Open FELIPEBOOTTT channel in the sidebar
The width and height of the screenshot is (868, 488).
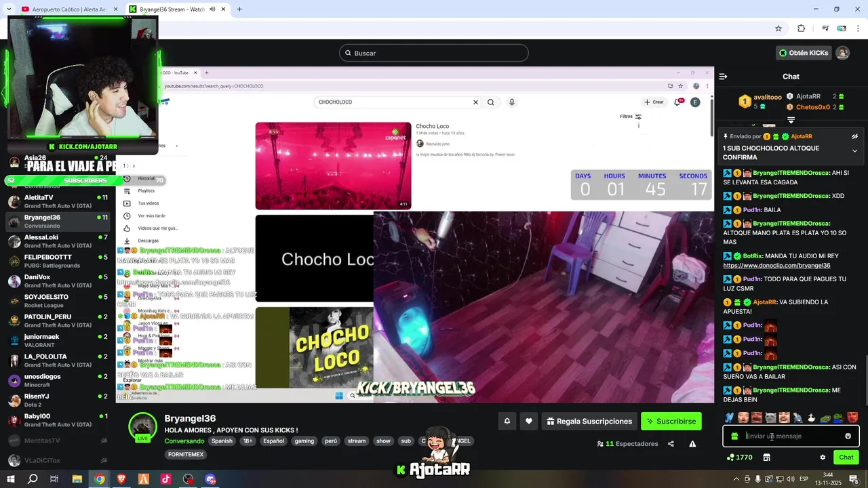58,261
